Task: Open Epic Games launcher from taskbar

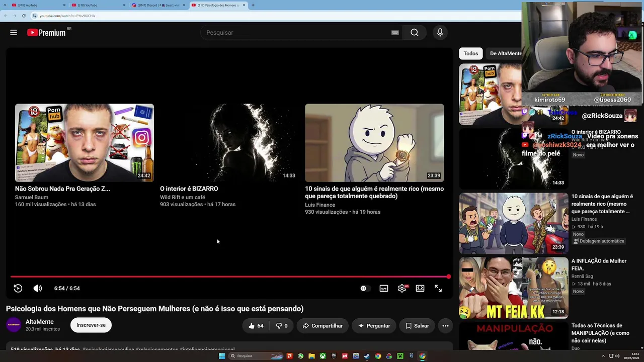Action: 334,356
